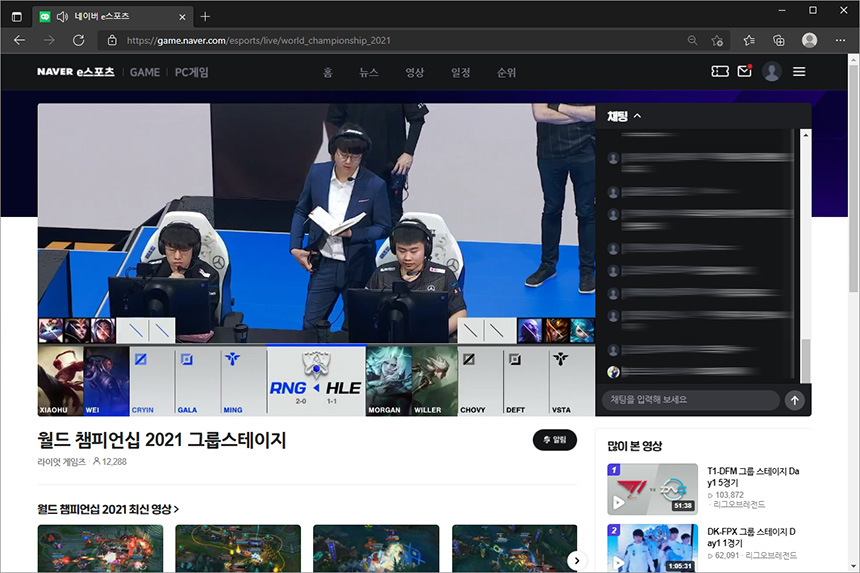Open browser collections
860x573 pixels.
point(778,40)
